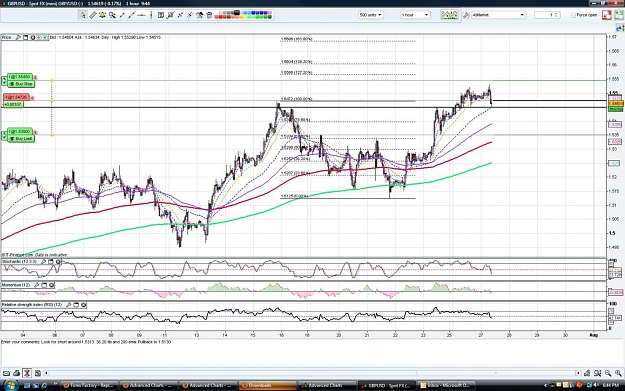Select the extended line drawing tool
Screen dimensions: 625x391
(132, 15)
